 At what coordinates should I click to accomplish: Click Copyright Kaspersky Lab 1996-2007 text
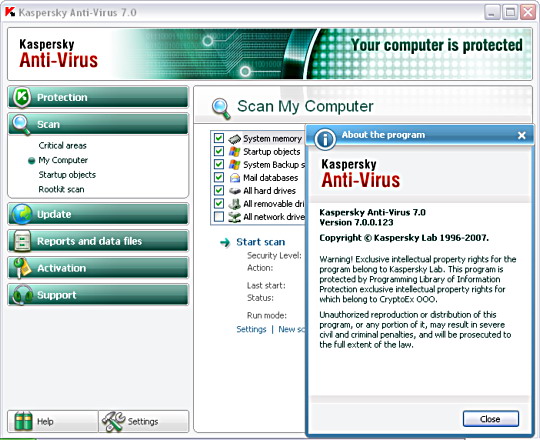pos(404,238)
